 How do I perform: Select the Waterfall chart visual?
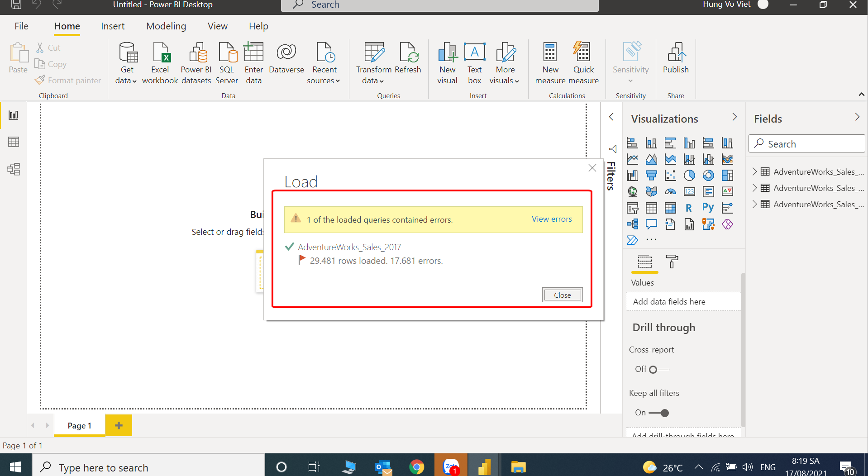(x=632, y=176)
